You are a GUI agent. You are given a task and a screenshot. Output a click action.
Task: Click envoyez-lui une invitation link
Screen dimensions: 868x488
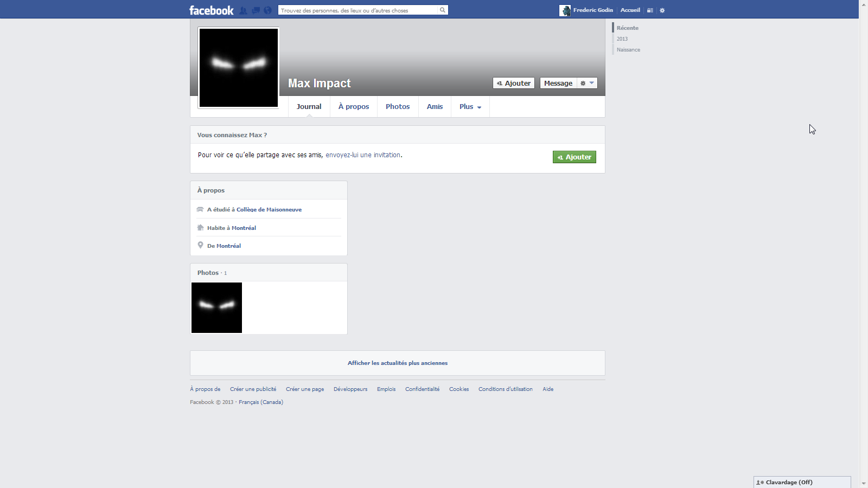pos(363,155)
